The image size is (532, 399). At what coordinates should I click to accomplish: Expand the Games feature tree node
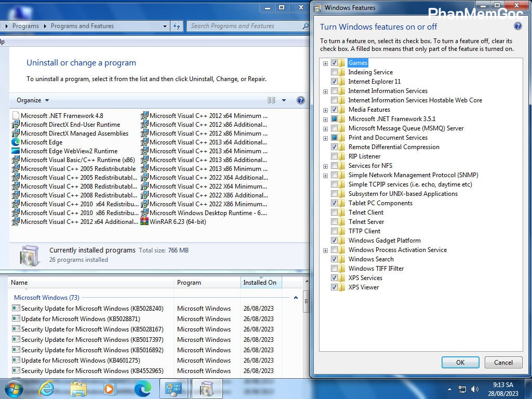[326, 63]
